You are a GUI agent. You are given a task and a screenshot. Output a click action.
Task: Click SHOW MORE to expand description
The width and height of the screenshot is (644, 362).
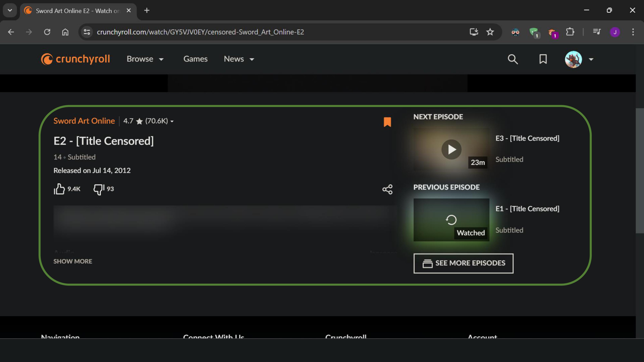(73, 261)
